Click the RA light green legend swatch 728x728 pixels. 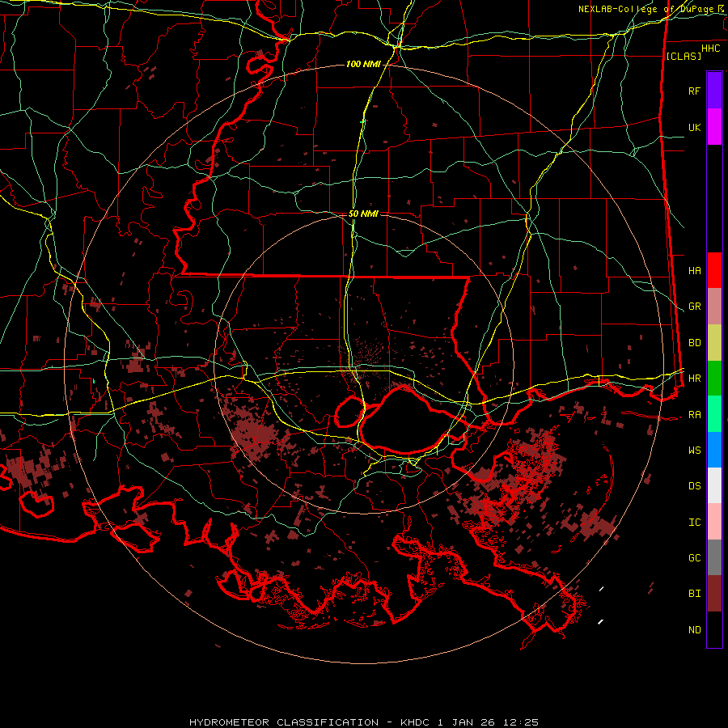coord(714,414)
